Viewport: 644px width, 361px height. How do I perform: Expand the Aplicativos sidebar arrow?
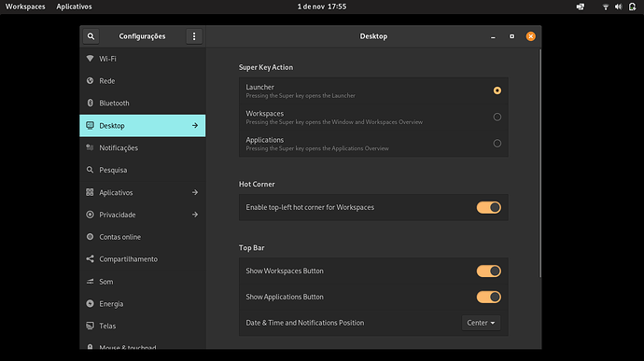195,192
